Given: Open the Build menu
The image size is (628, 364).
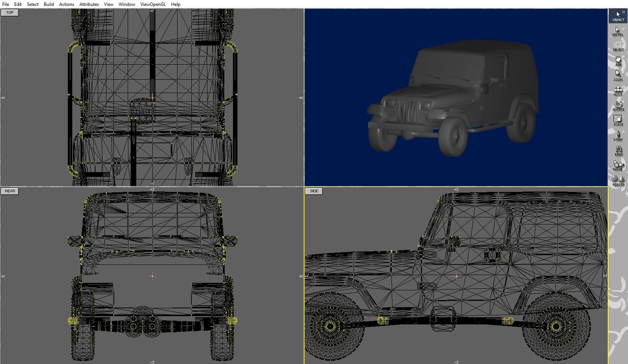Looking at the screenshot, I should [x=49, y=4].
